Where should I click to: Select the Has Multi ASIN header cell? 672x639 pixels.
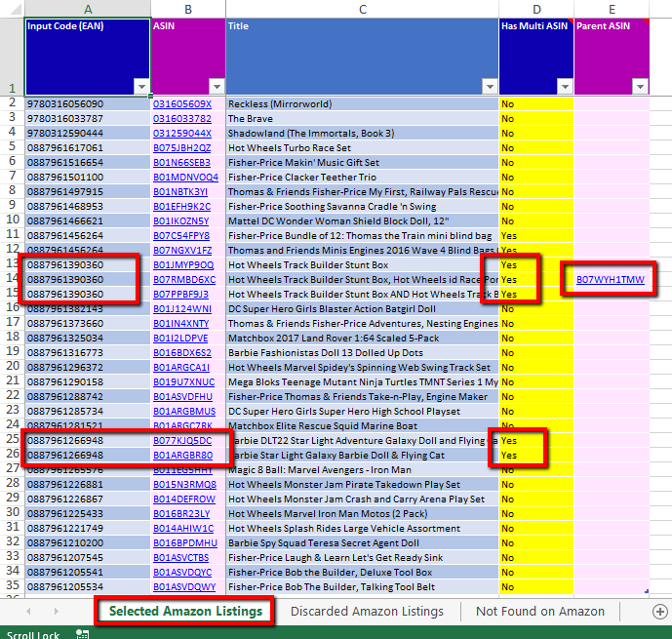click(536, 57)
